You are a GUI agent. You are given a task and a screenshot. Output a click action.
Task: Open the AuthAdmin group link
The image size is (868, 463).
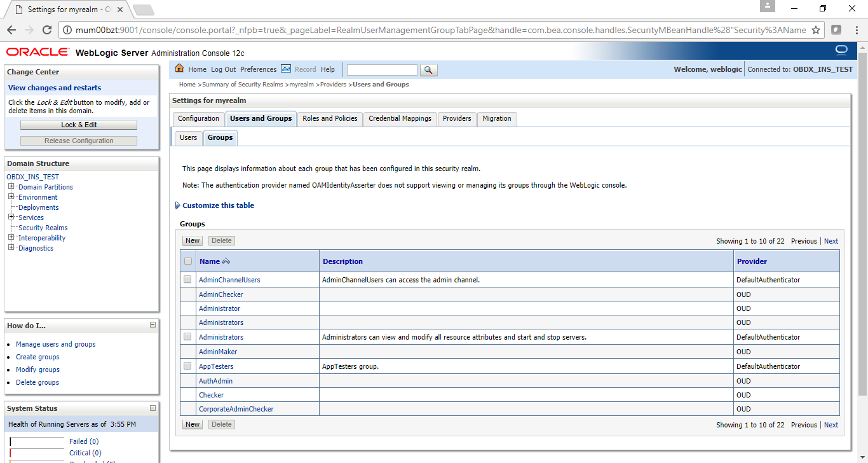pyautogui.click(x=215, y=381)
